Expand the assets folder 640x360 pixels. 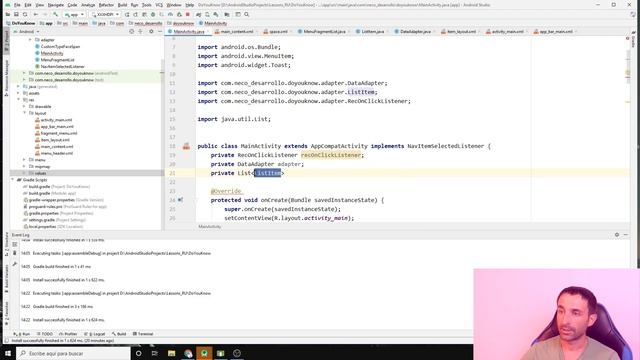(18, 93)
